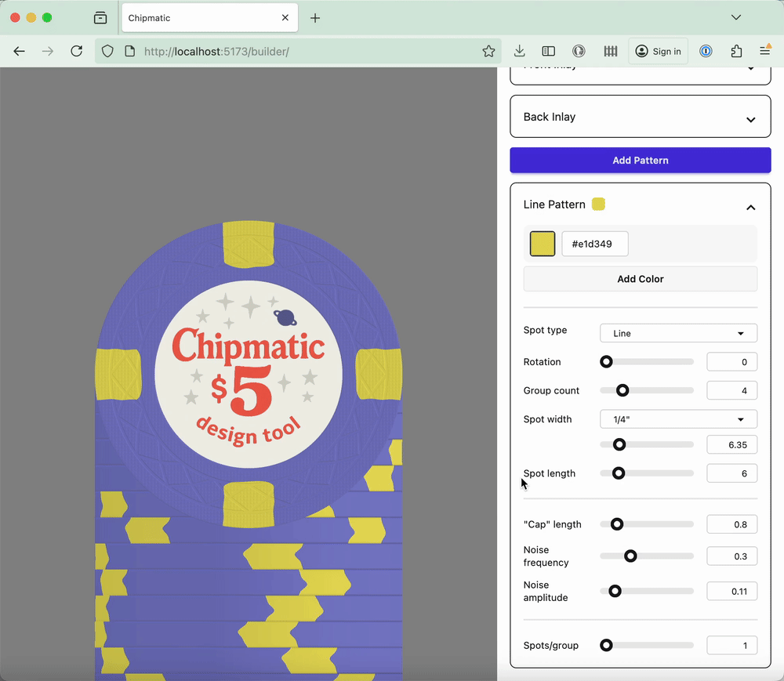The width and height of the screenshot is (784, 681).
Task: Expand the partially visible Front Inlay section
Action: point(640,75)
